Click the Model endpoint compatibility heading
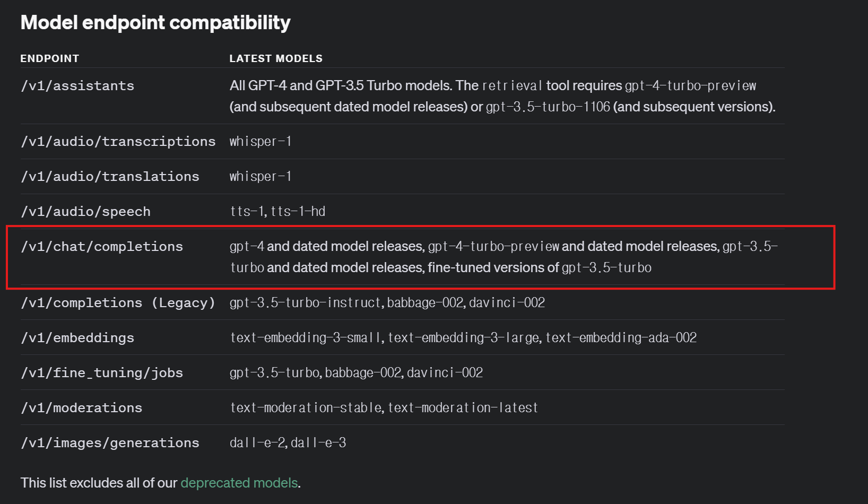Screen dimensions: 868x504 [x=155, y=23]
